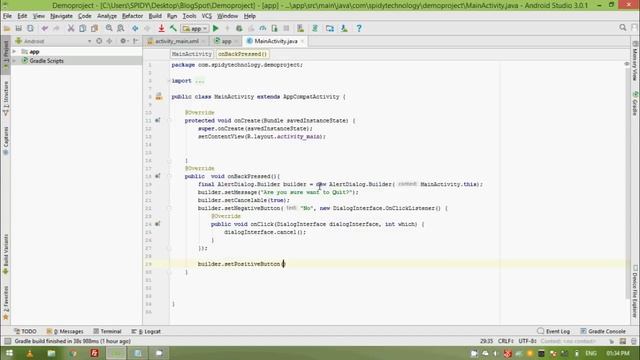
Task: Click the Attach debugger to process icon
Action: pos(275,28)
